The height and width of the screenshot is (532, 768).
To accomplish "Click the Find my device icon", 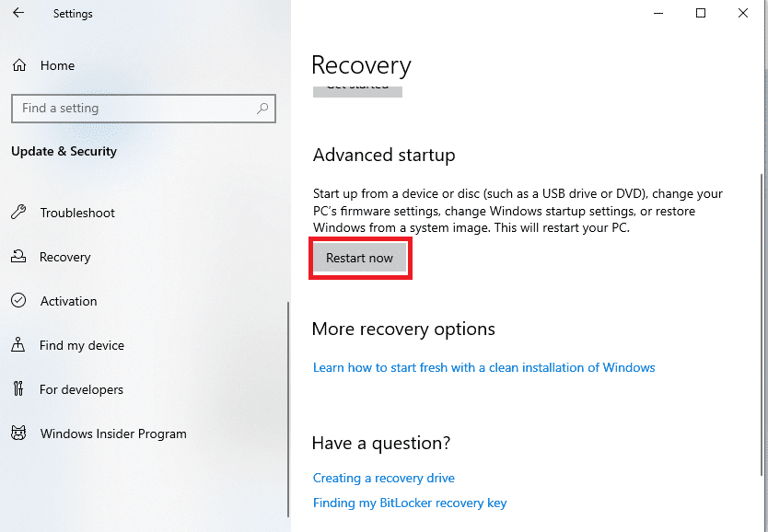I will point(18,344).
